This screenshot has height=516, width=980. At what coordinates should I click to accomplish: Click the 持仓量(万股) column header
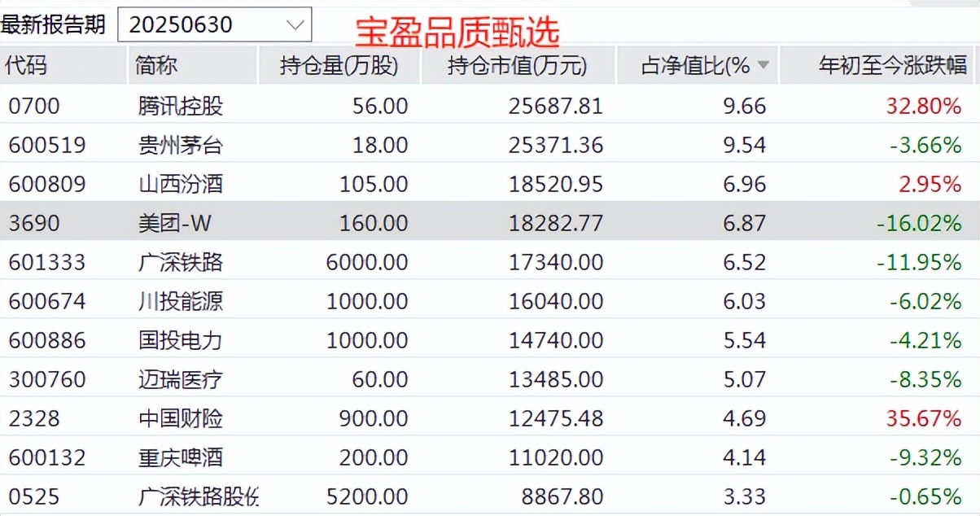pos(339,65)
